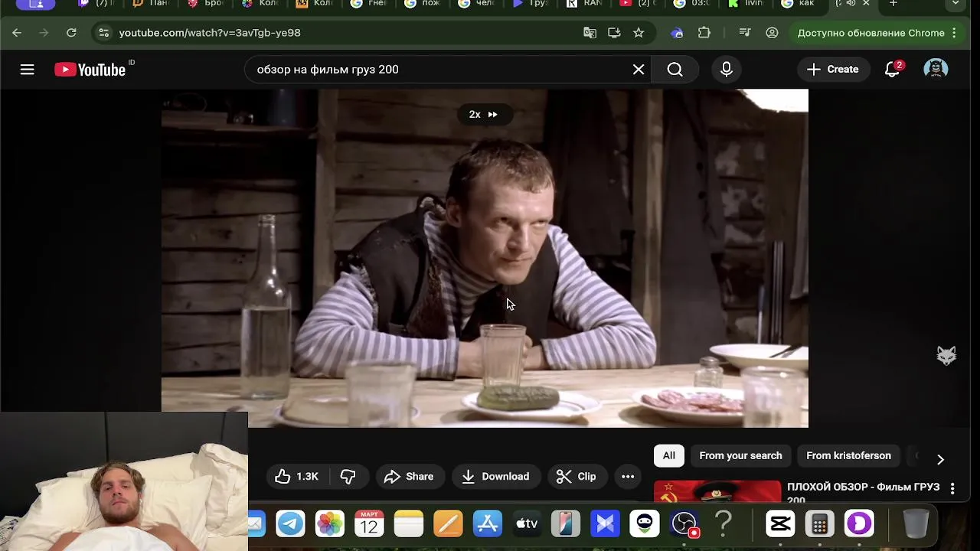Open the Chrome three-dot menu
Viewport: 980px width, 551px height.
pyautogui.click(x=954, y=33)
